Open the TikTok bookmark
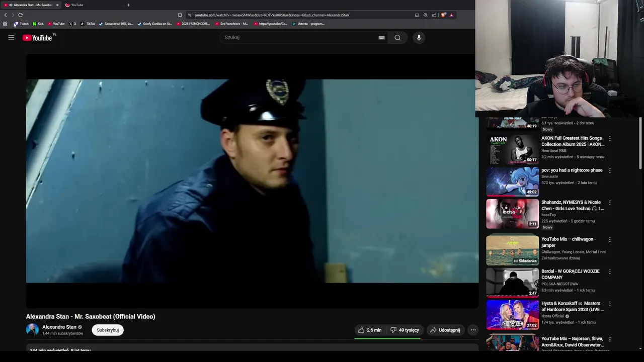Screen dimensions: 644x362 tap(88, 24)
